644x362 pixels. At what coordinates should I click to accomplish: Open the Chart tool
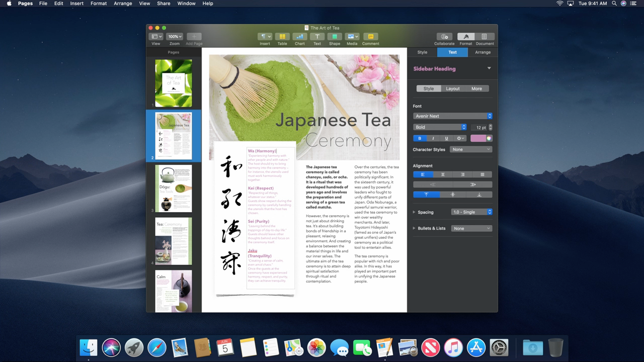[x=300, y=37]
